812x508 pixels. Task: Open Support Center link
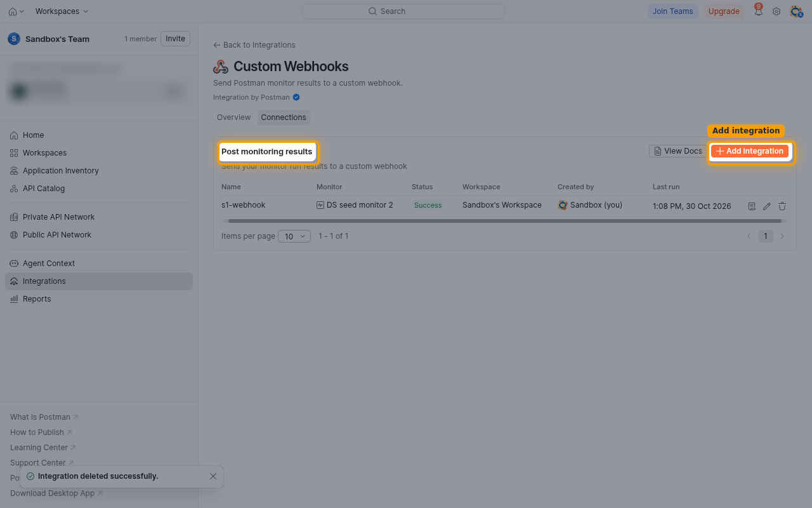(43, 463)
